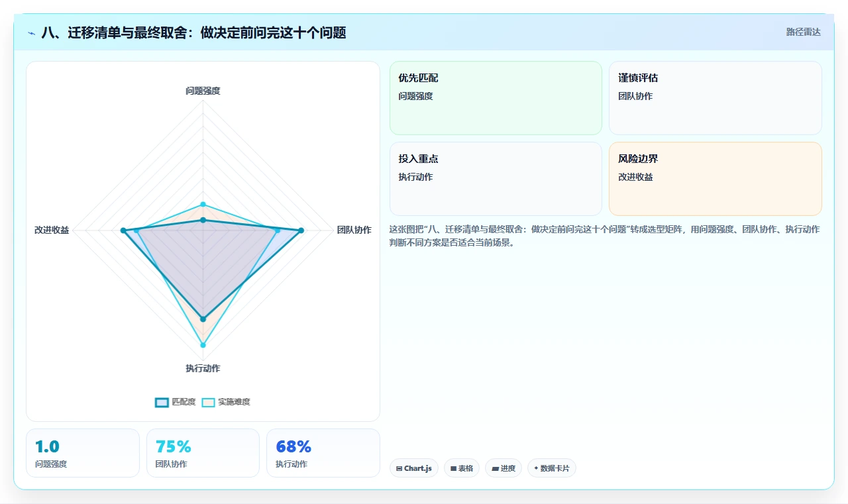
Task: Click the 团队协作 radar axis label
Action: [x=354, y=230]
